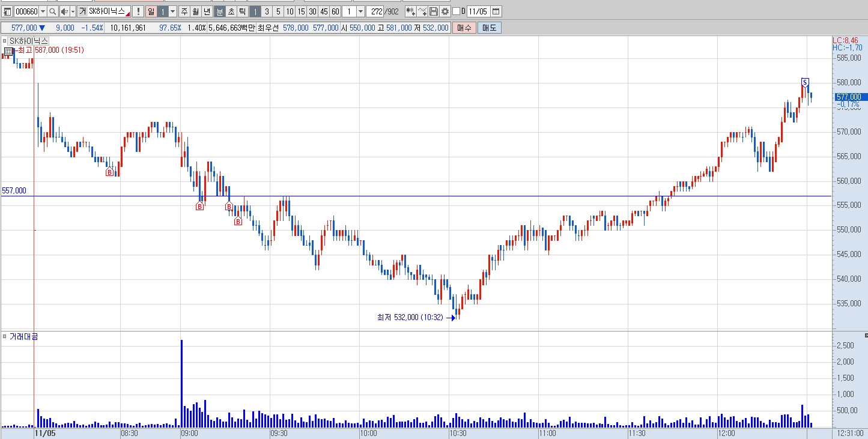Open dropdown next to 일 period number
This screenshot has height=439, width=868.
[172, 11]
